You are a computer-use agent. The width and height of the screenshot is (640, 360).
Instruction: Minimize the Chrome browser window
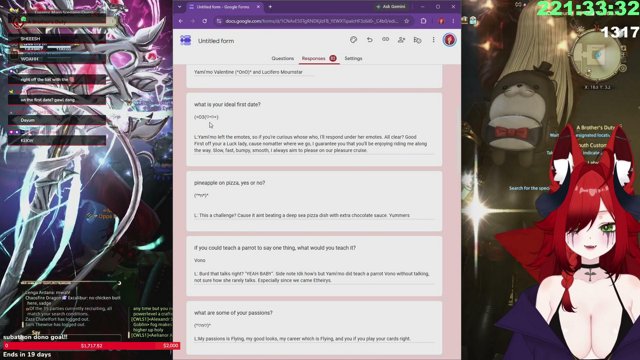coord(422,7)
